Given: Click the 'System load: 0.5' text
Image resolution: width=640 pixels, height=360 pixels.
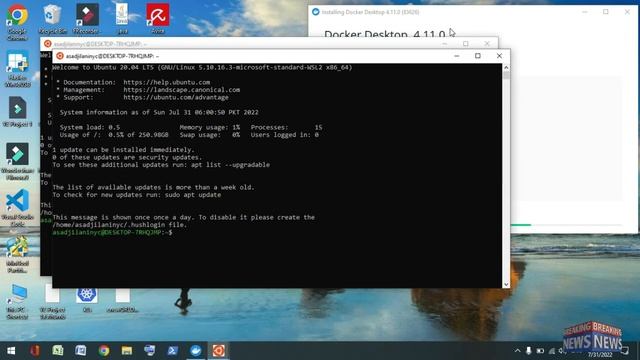Looking at the screenshot, I should pos(90,127).
